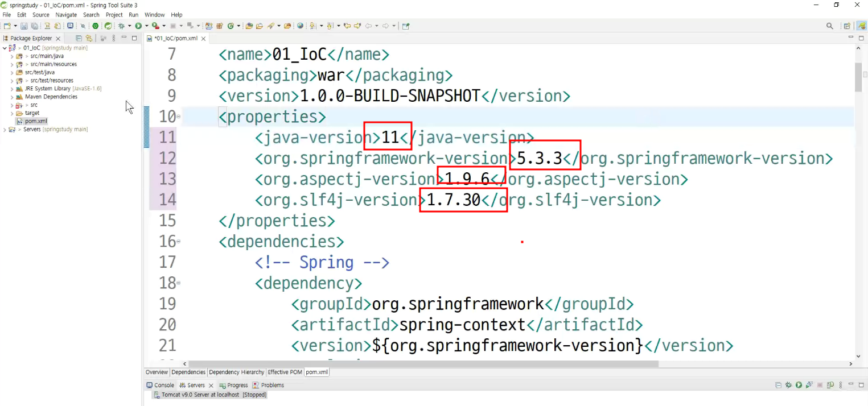
Task: Open the Source menu
Action: tap(41, 15)
